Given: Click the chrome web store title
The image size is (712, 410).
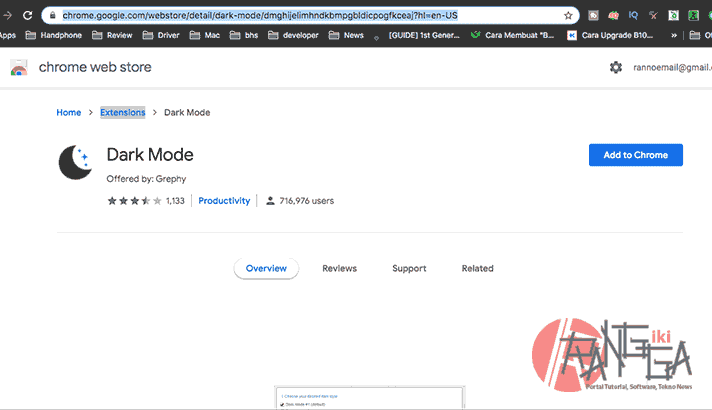Looking at the screenshot, I should [x=95, y=67].
